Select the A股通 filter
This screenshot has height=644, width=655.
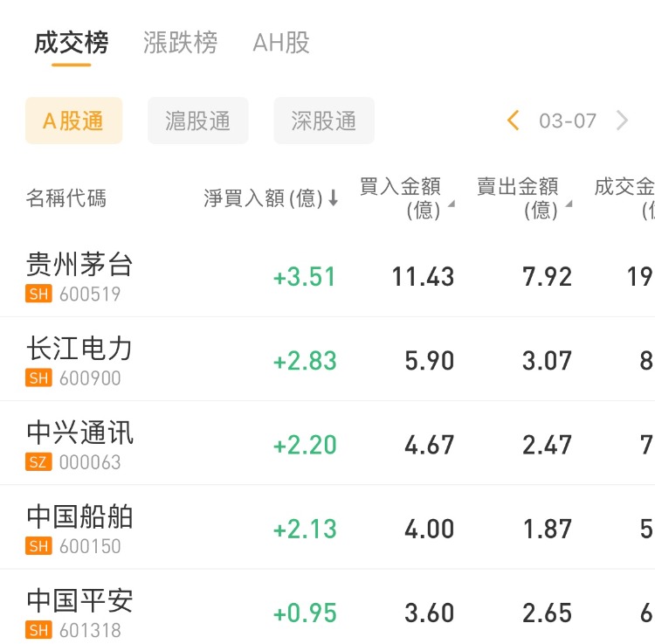pyautogui.click(x=73, y=121)
